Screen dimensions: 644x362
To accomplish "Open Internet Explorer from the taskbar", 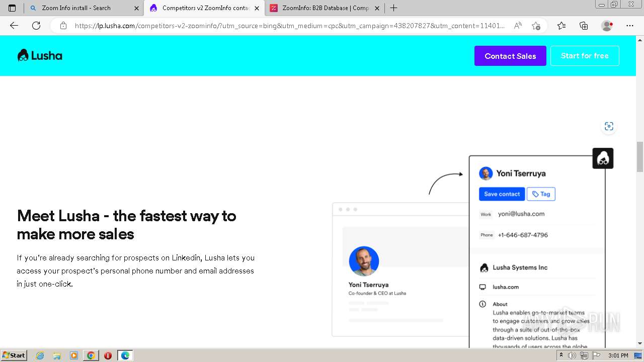I will pos(40,355).
